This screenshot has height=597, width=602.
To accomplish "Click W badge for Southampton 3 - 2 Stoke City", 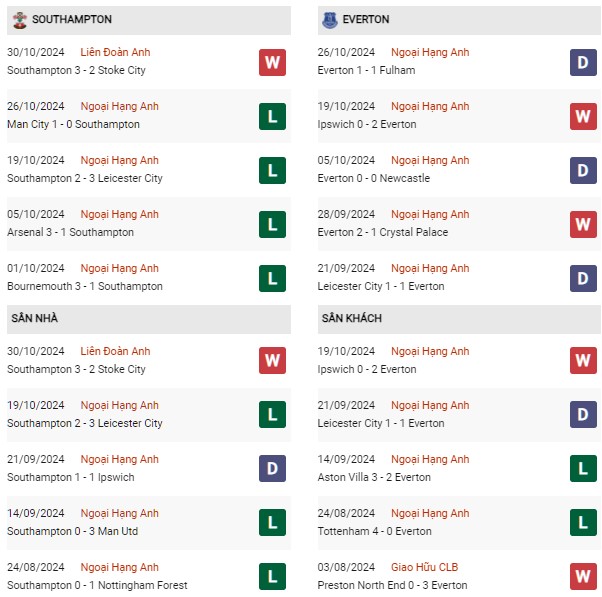I will coord(272,63).
